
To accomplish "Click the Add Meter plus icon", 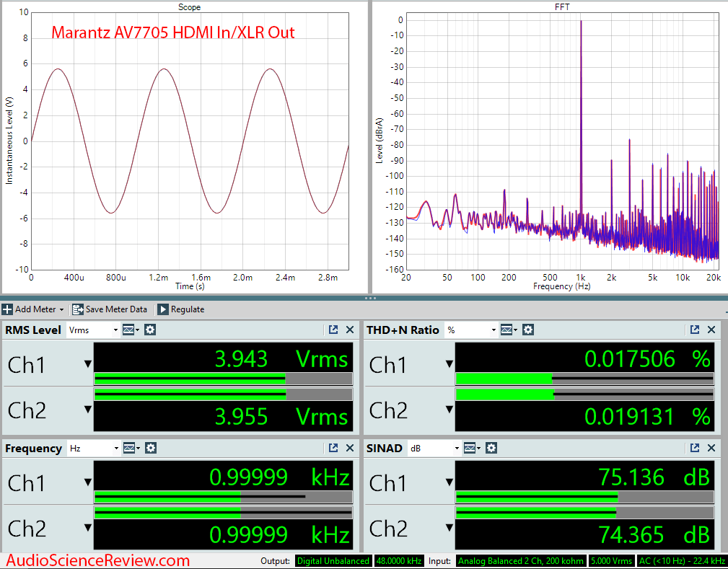I will [x=7, y=309].
